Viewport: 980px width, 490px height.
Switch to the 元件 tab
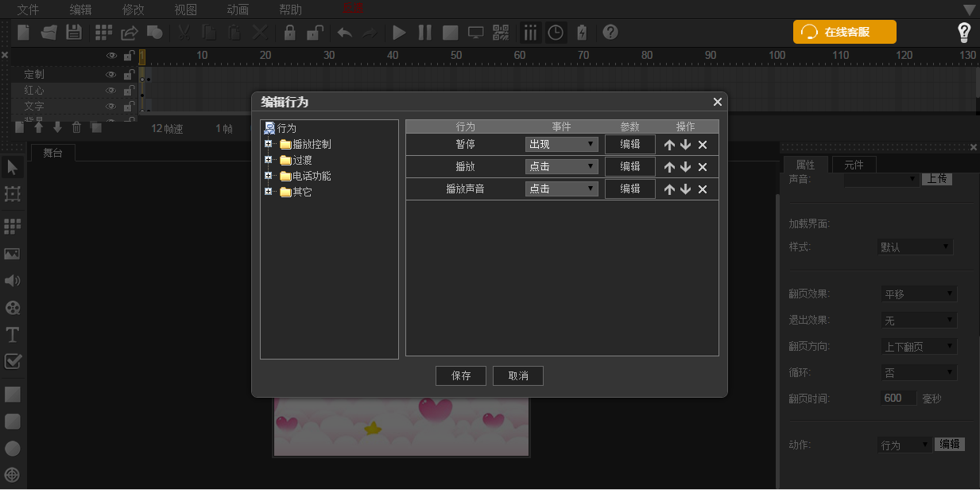854,165
